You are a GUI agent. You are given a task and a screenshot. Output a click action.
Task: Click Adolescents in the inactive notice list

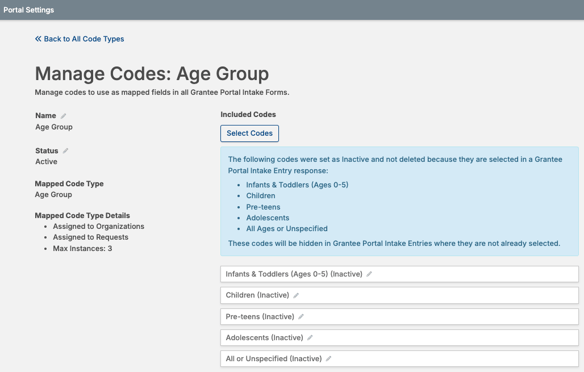point(267,218)
